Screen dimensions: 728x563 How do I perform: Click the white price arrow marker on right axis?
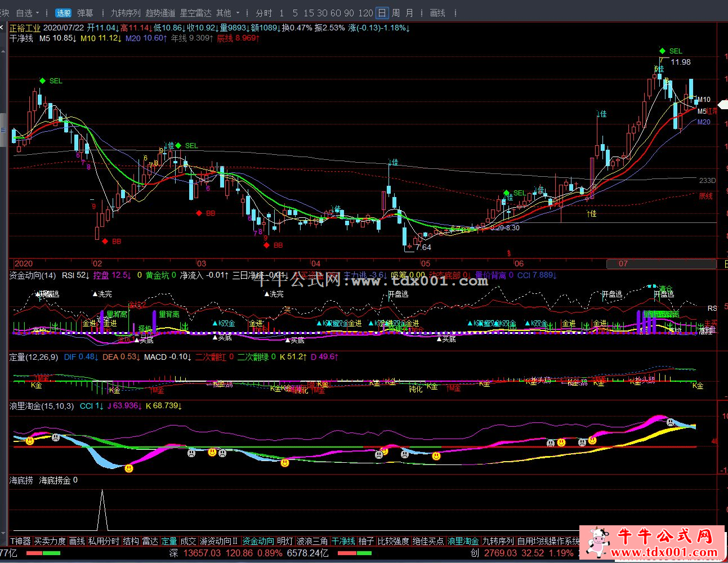click(x=722, y=104)
